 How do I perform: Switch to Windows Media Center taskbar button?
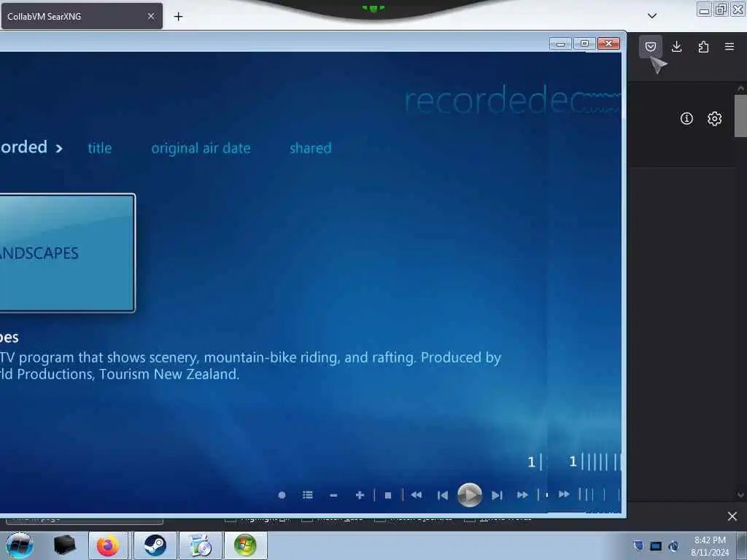click(x=245, y=545)
